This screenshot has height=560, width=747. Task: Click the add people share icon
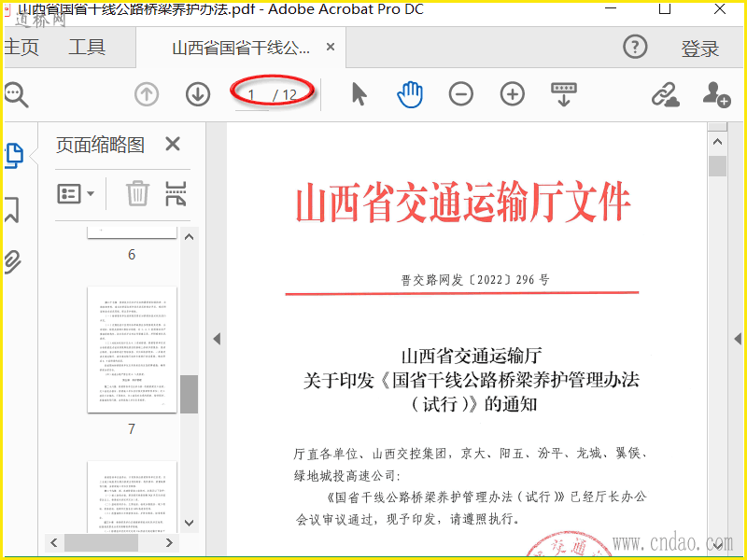tap(716, 94)
